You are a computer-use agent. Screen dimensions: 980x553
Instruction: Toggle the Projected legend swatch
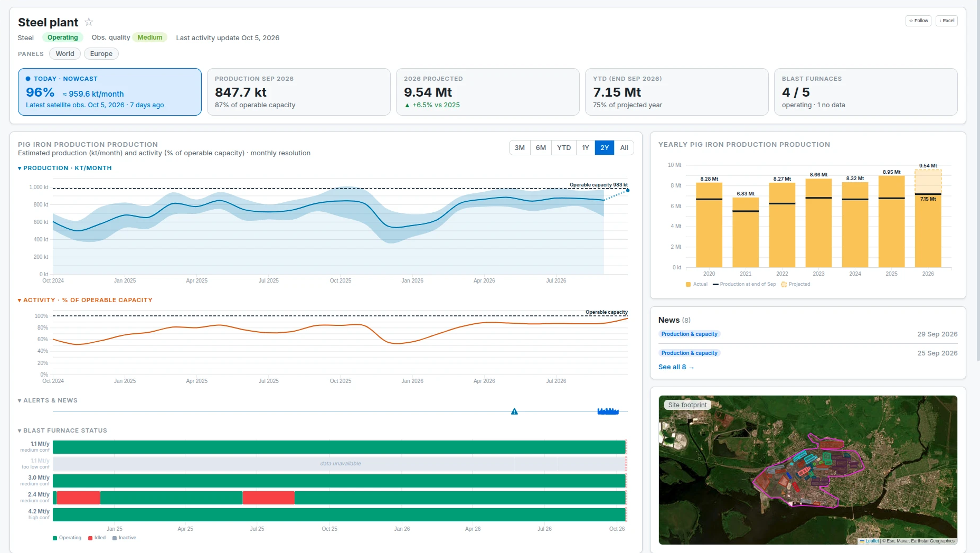click(784, 284)
